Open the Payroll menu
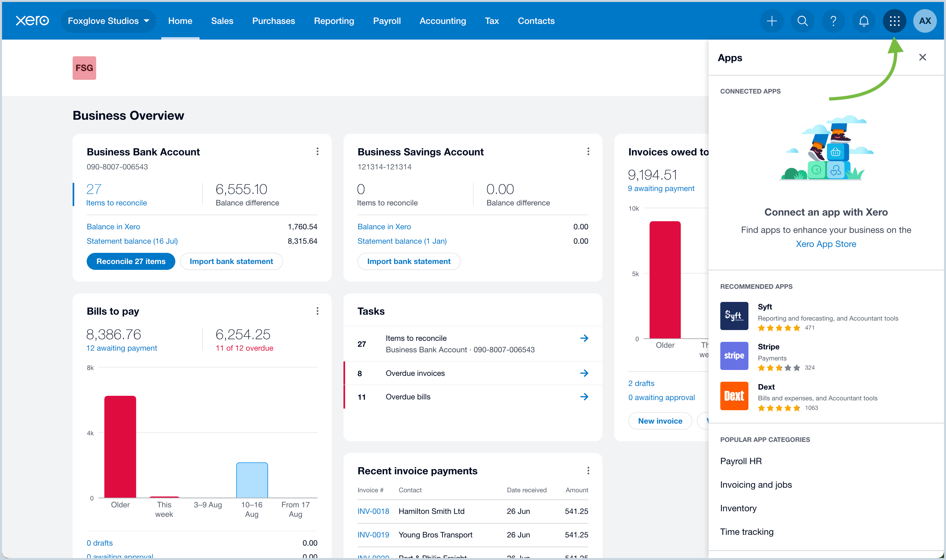Image resolution: width=946 pixels, height=560 pixels. coord(387,21)
